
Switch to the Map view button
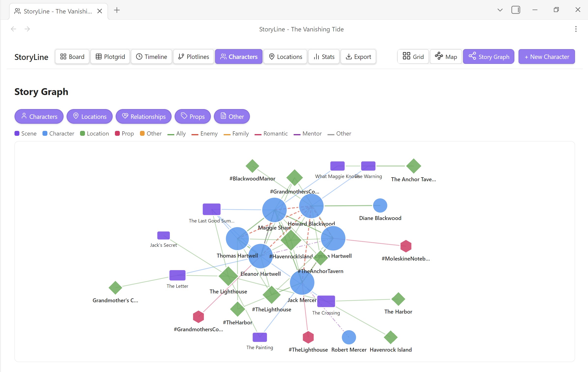coord(446,57)
